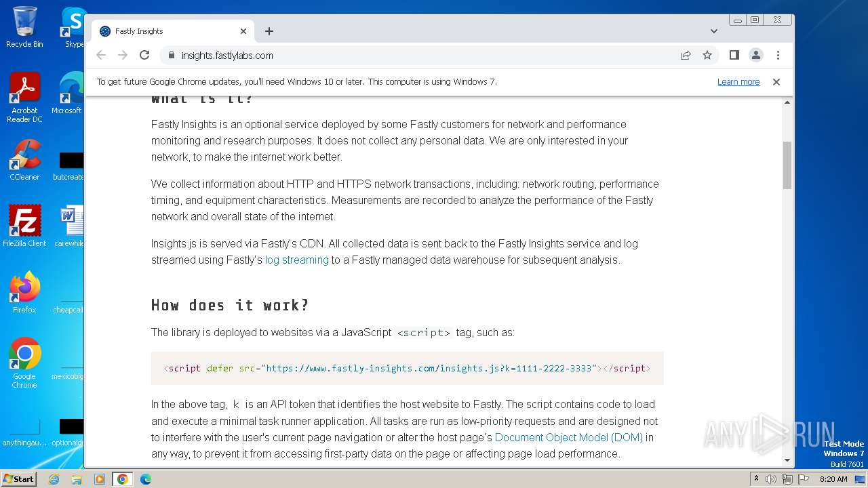Open File Explorer from the taskbar
The height and width of the screenshot is (488, 868).
[77, 479]
